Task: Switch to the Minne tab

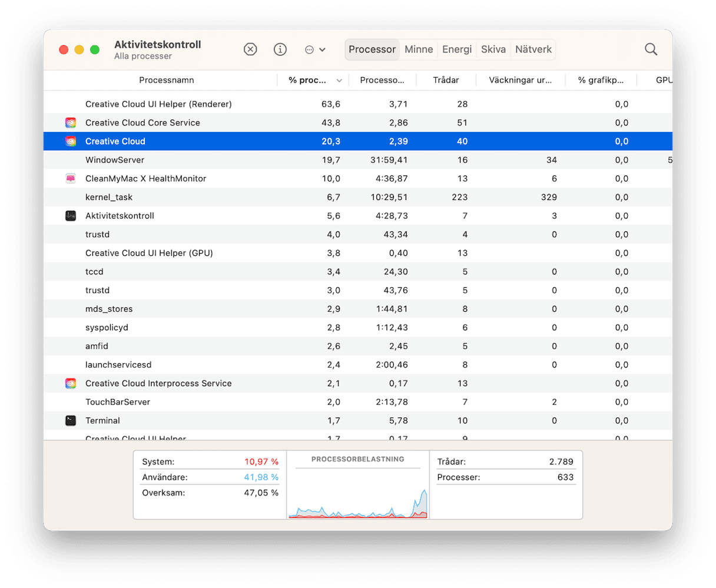Action: click(x=419, y=49)
